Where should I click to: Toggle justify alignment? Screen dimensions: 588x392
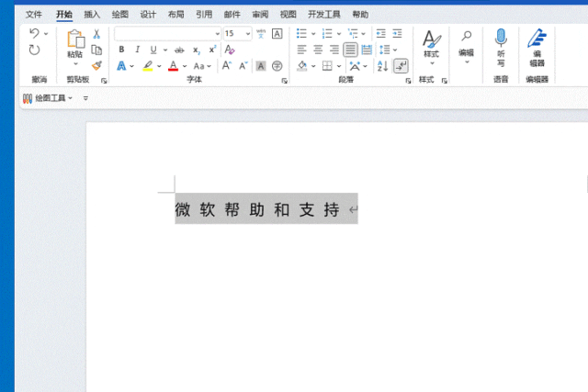pos(350,50)
